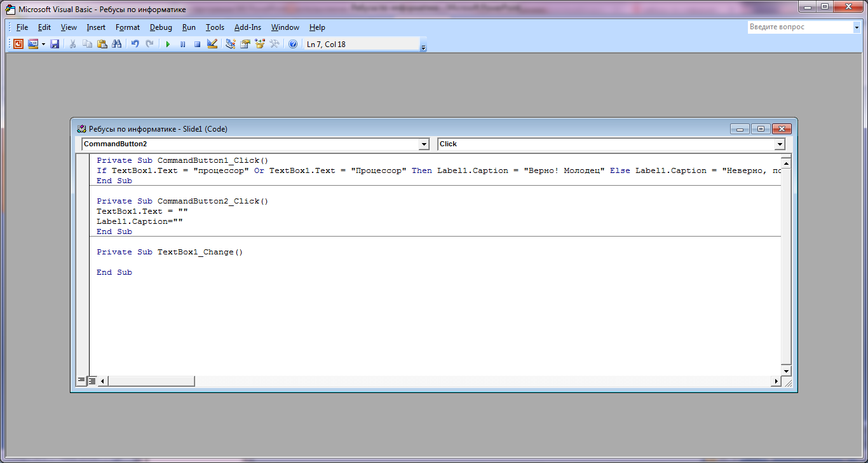Open the Toolbox icon

click(x=275, y=44)
